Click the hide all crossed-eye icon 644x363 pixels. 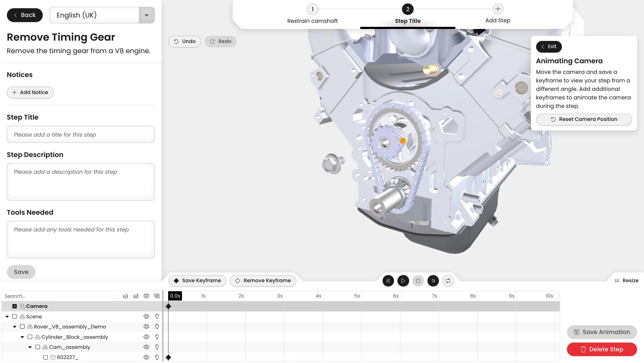pos(157,296)
